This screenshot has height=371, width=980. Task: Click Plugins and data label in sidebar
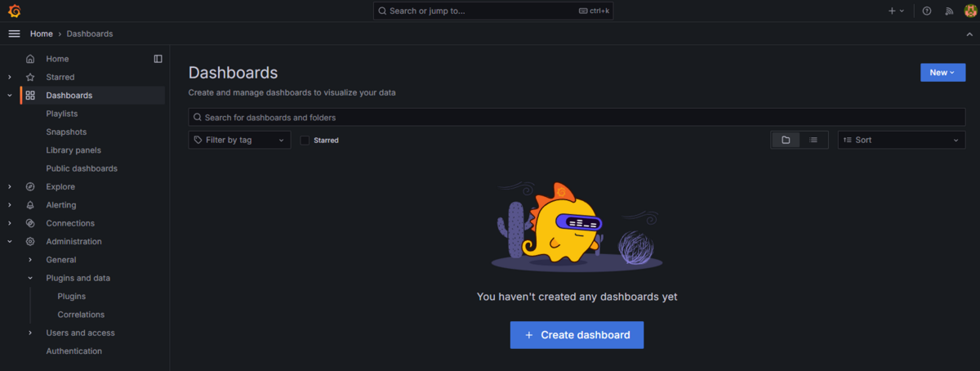pyautogui.click(x=78, y=278)
